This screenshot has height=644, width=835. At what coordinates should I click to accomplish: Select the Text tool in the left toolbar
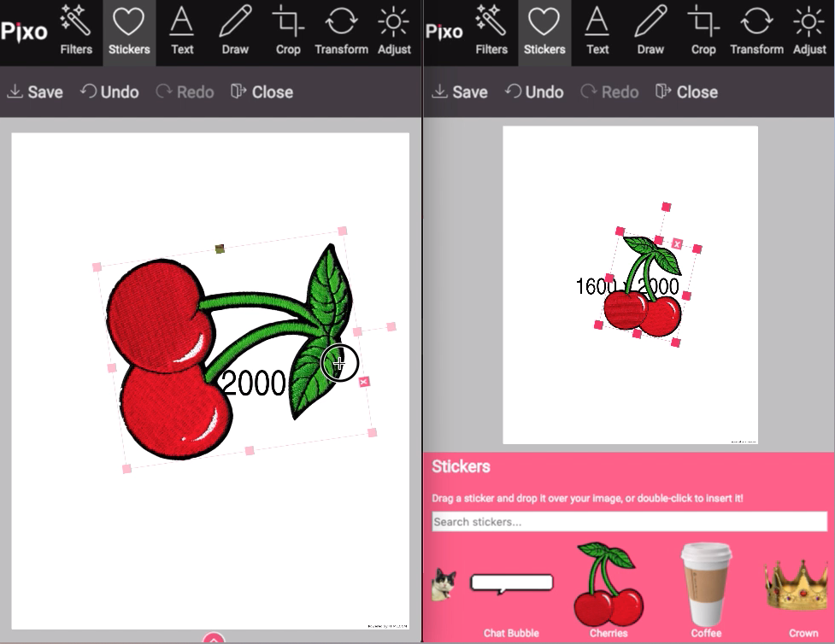pos(181,32)
